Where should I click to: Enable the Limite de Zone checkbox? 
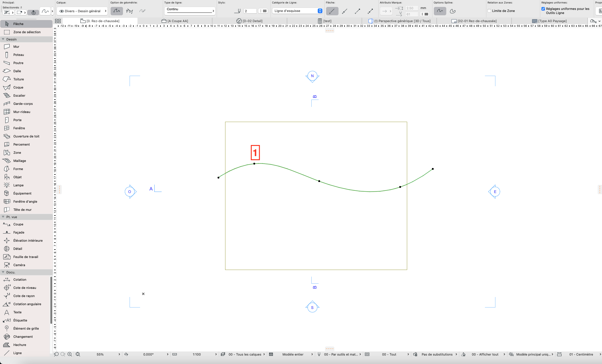coord(489,11)
